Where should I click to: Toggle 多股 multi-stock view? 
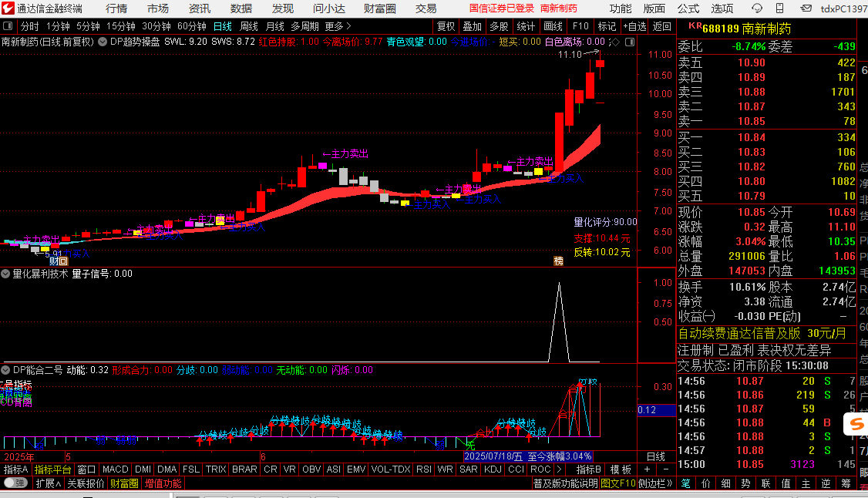point(499,26)
